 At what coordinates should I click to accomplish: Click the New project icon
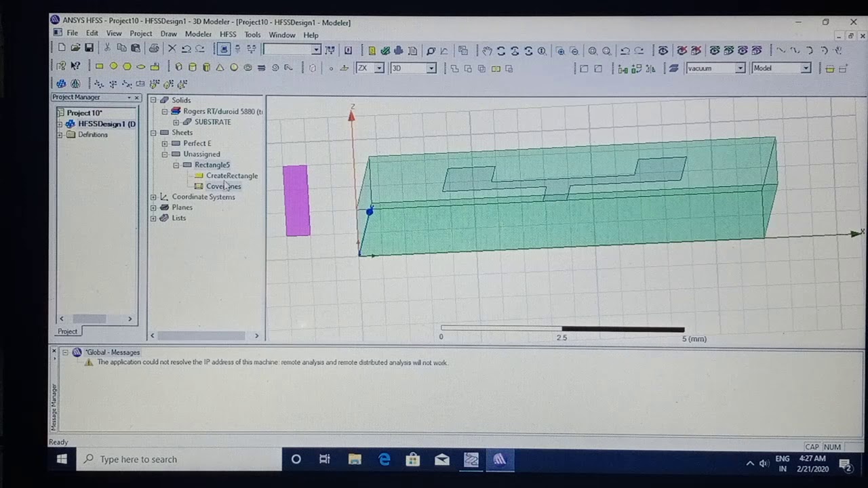[x=62, y=49]
